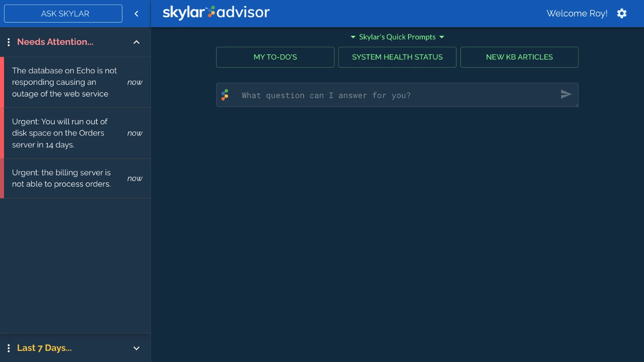Click the 'now' timestamp on the billing alert

coord(135,178)
